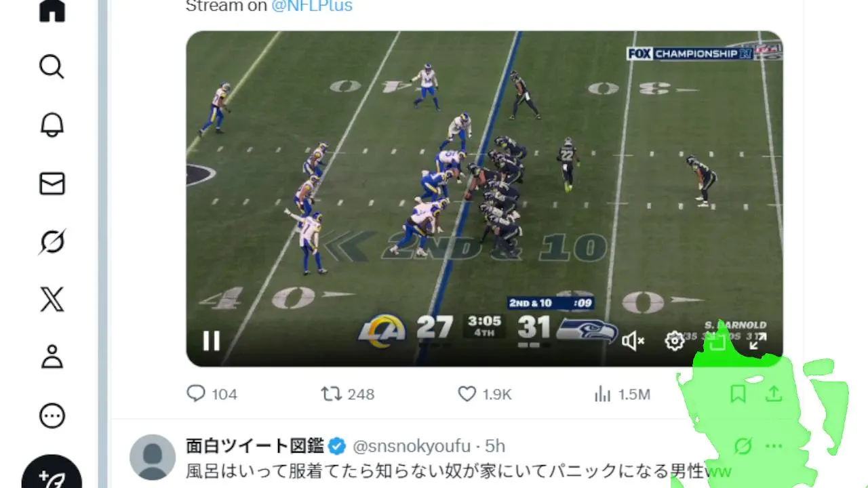Open the More circle menu in sidebar

[52, 416]
